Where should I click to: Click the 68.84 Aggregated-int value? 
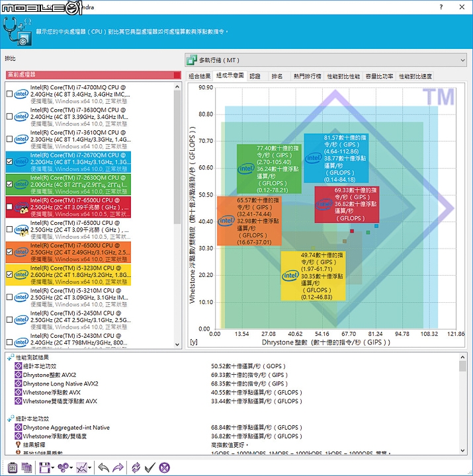(257, 428)
